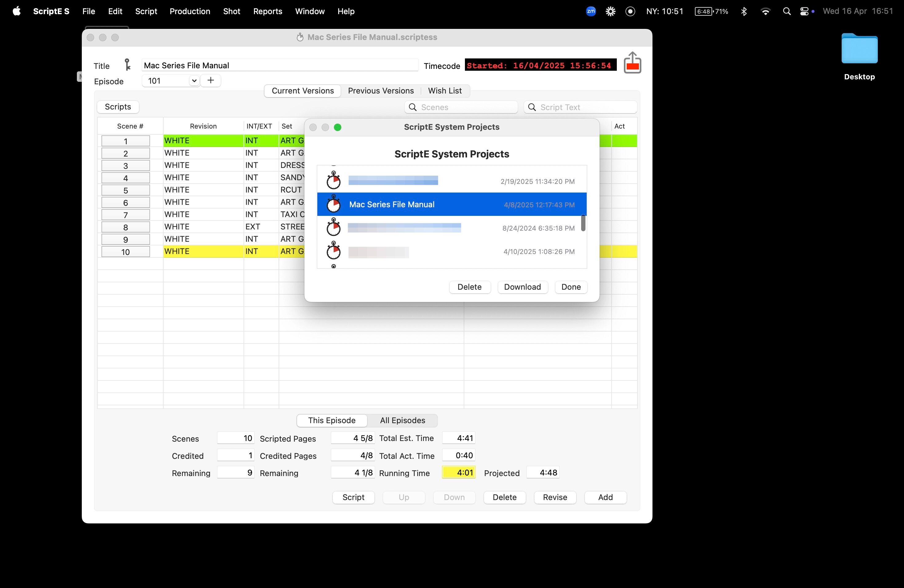Click stopwatch icon of Mac Series File Manual
Image resolution: width=904 pixels, height=588 pixels.
click(334, 205)
